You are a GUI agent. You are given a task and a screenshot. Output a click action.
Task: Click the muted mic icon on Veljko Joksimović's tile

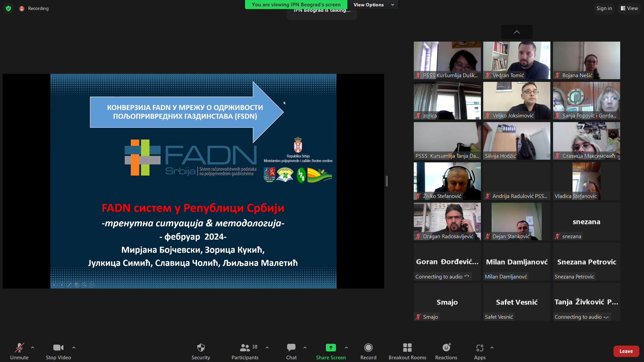[x=488, y=116]
